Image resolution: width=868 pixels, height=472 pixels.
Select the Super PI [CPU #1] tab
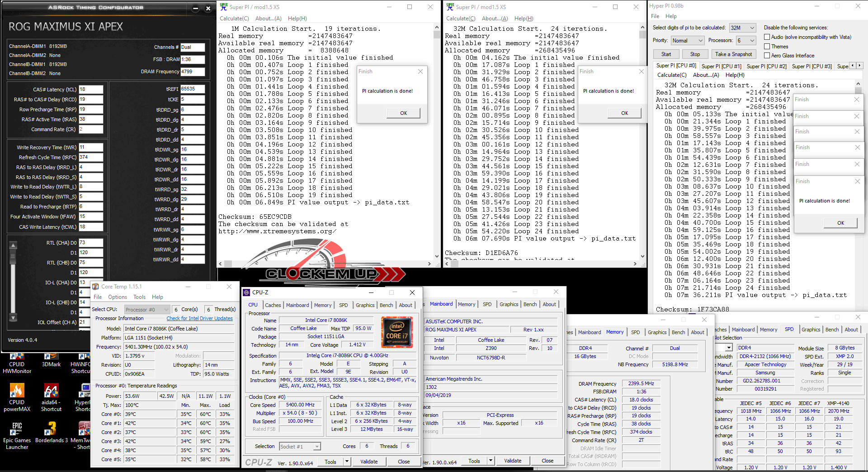(x=721, y=66)
